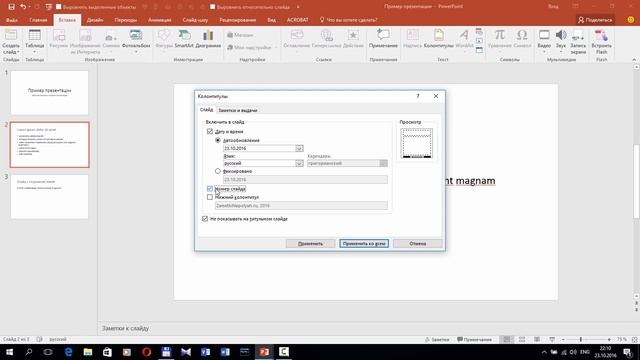Click the zoom in plus button
Image resolution: width=640 pixels, height=360 pixels.
[609, 340]
